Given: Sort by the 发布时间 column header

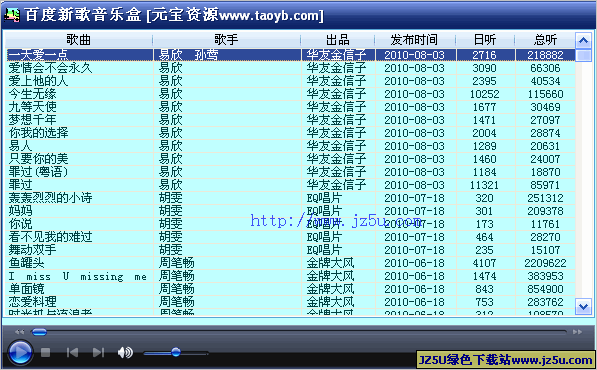Looking at the screenshot, I should [415, 40].
